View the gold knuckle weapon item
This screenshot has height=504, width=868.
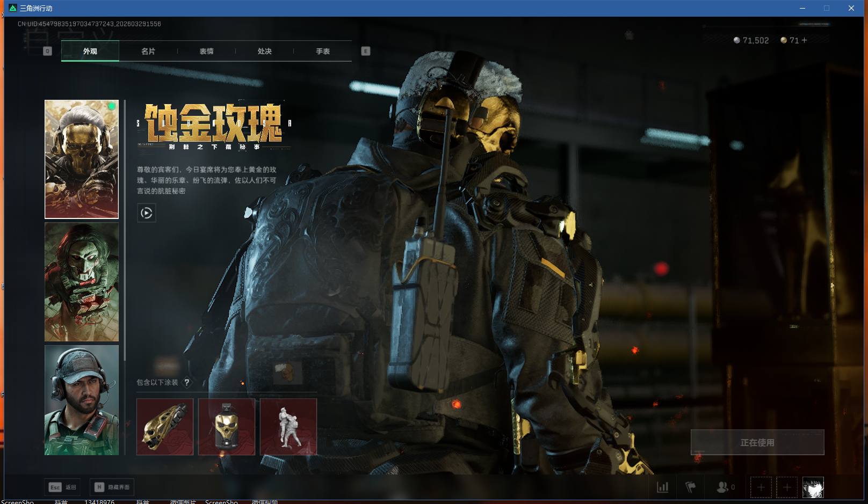[x=165, y=427]
